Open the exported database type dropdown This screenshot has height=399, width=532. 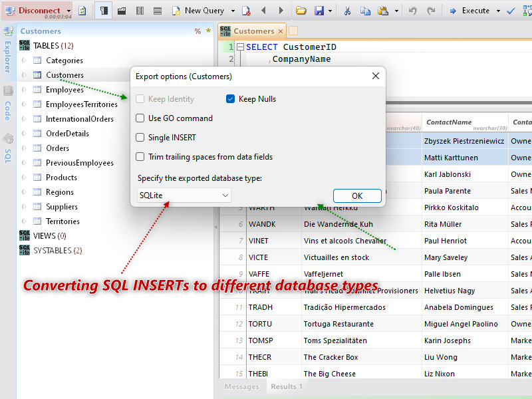tap(184, 196)
